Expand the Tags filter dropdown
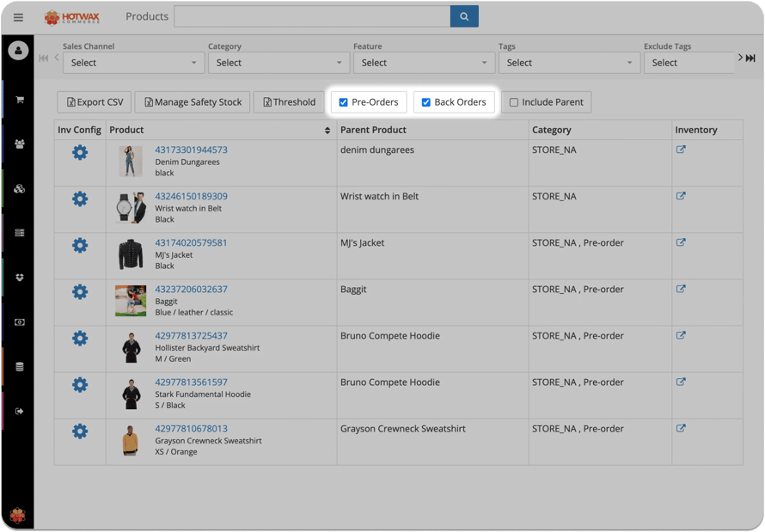The width and height of the screenshot is (765, 532). (x=569, y=63)
